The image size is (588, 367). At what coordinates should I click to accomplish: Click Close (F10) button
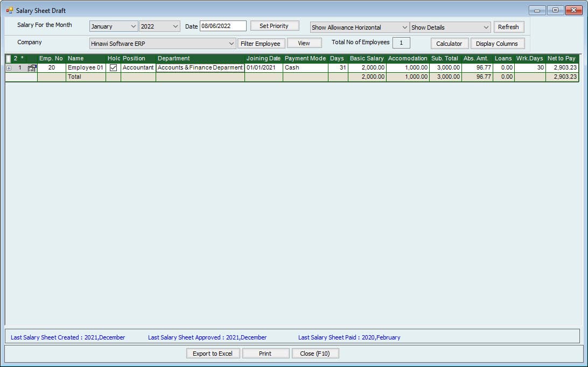click(x=315, y=354)
